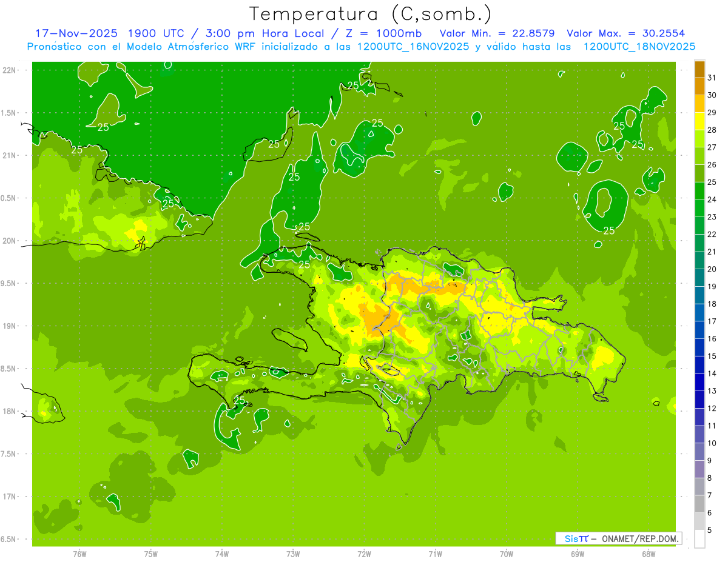Click the '19N' latitude axis label

click(x=9, y=326)
